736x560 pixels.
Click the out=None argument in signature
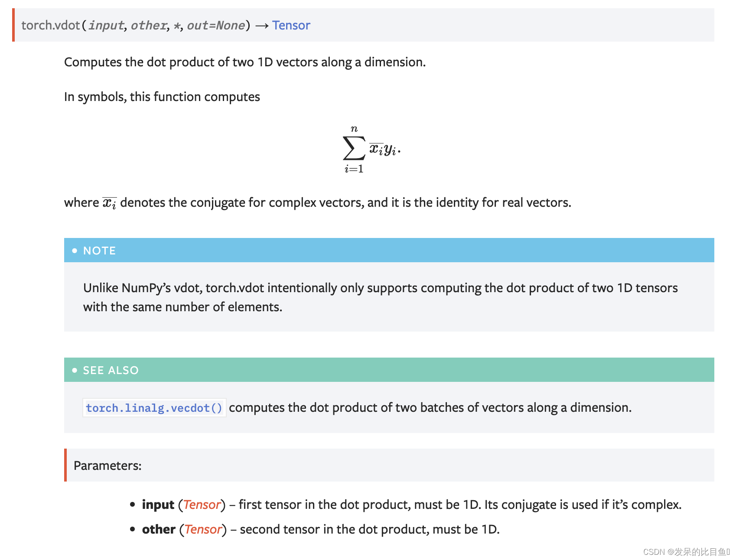click(216, 26)
